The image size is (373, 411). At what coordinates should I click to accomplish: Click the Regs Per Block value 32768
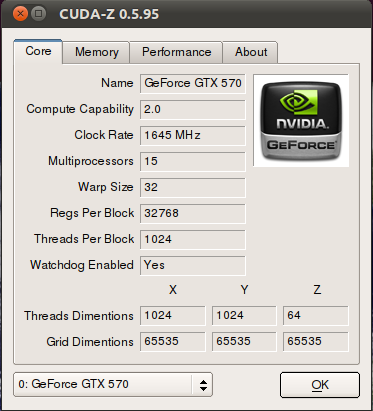point(193,213)
